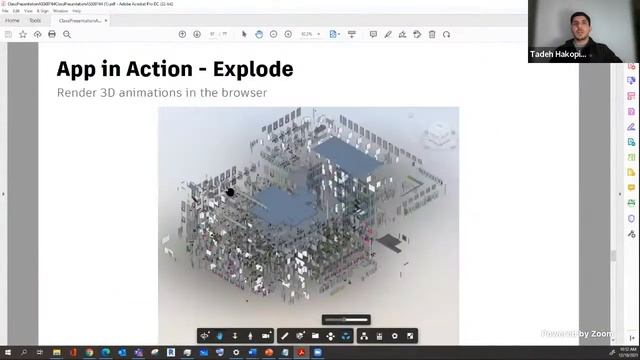Open the yellow comment tool in right pane

pyautogui.click(x=631, y=188)
